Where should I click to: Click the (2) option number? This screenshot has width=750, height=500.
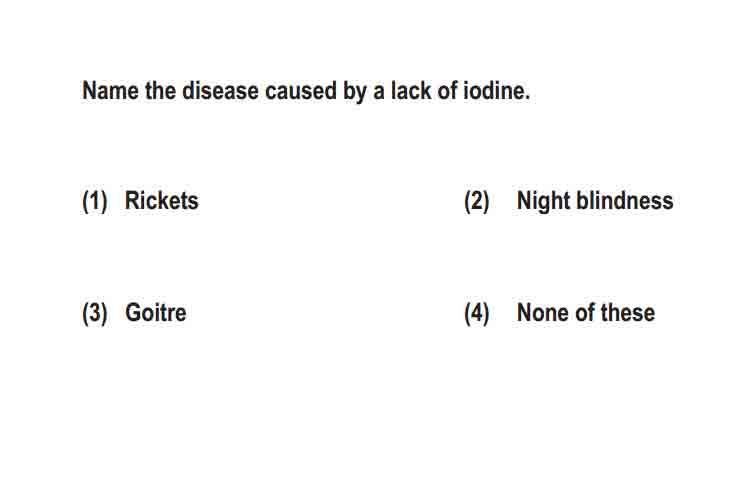(476, 201)
